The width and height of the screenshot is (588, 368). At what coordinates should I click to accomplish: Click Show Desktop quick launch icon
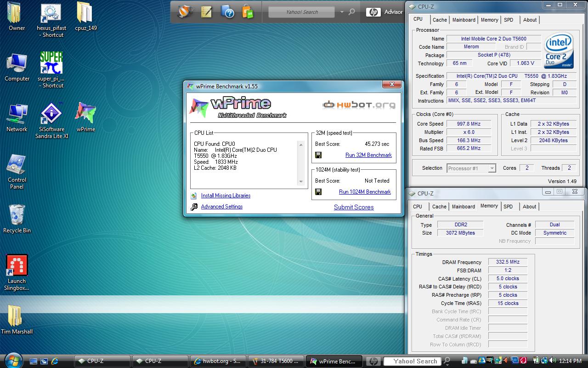click(x=34, y=361)
